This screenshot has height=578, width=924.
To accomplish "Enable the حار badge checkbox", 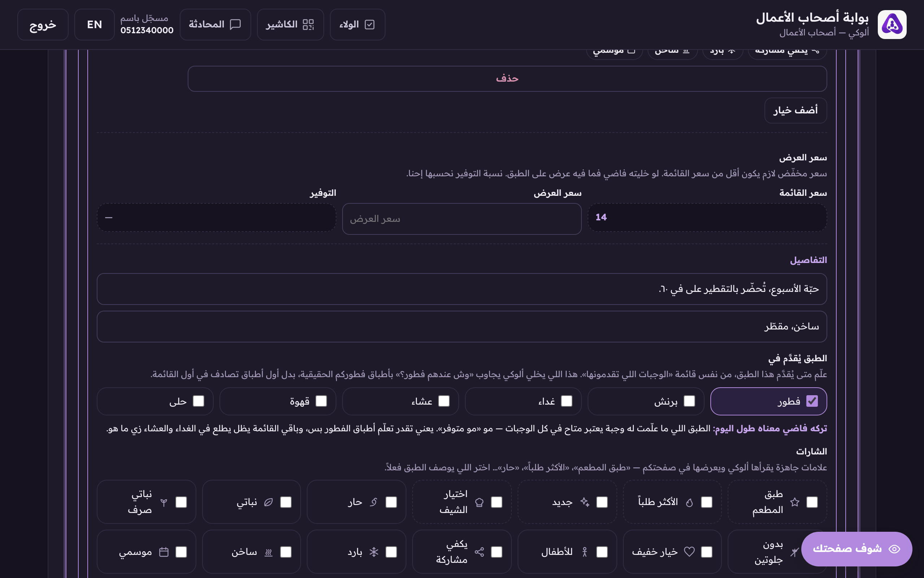I will (391, 502).
